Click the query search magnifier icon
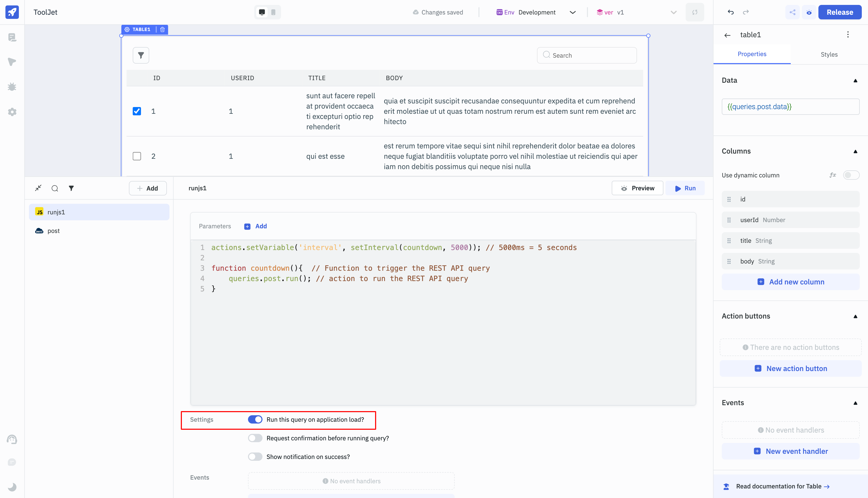Screen dimensions: 868x498 [x=55, y=188]
